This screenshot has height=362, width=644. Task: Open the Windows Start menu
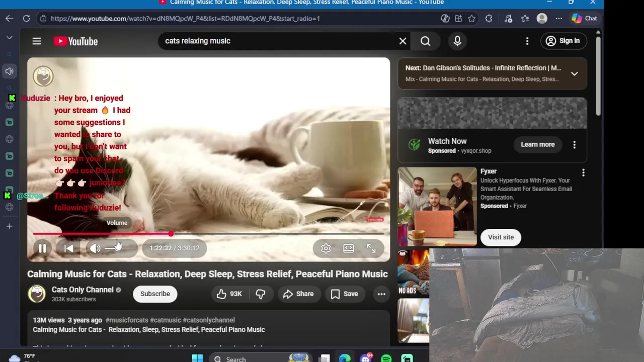197,358
